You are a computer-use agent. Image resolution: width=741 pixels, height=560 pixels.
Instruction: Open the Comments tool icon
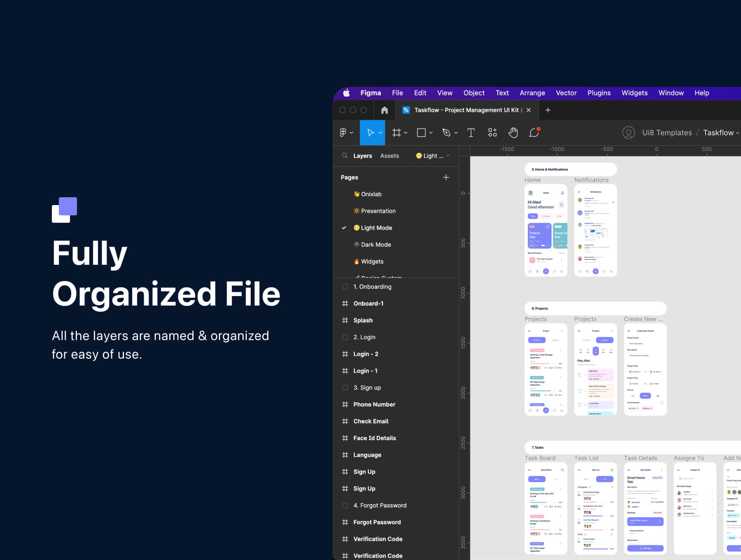pos(534,133)
